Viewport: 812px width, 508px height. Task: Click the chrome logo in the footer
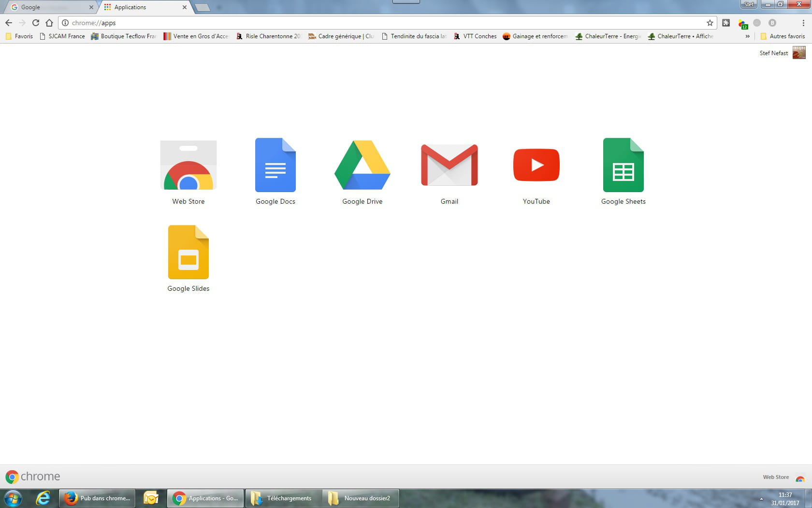click(33, 477)
